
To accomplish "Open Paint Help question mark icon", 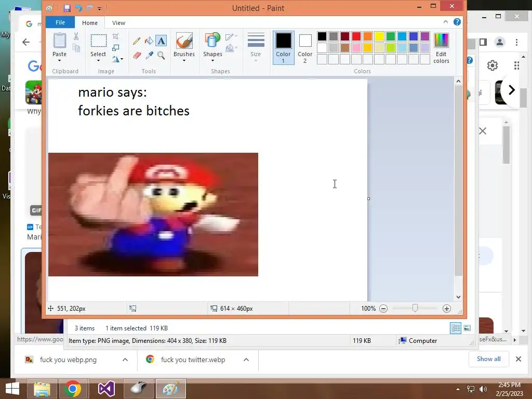I will [457, 22].
